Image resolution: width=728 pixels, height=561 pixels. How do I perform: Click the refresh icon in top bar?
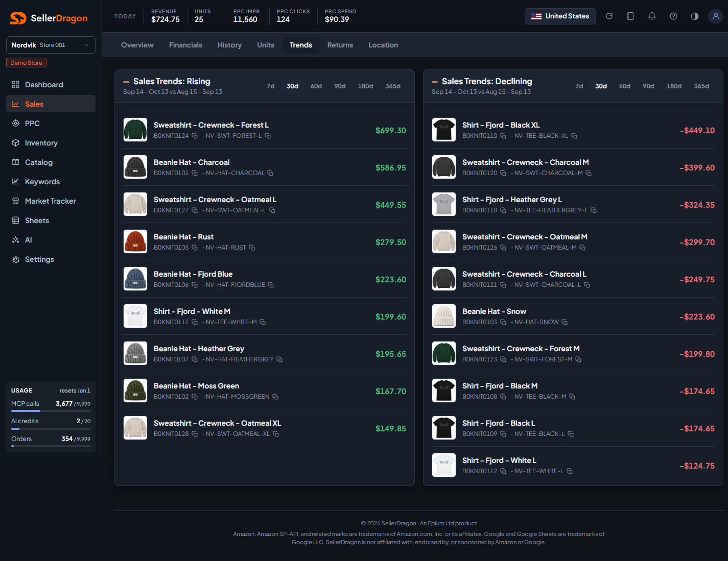click(x=609, y=16)
